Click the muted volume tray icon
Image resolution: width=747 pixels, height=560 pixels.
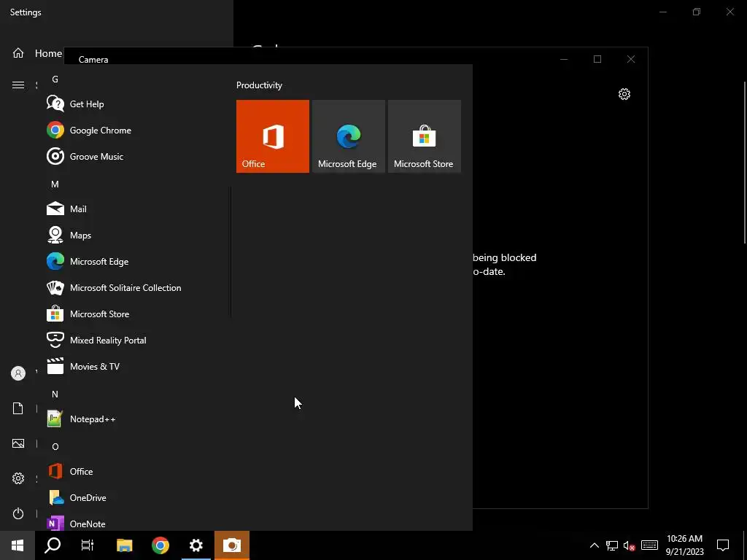pyautogui.click(x=630, y=545)
